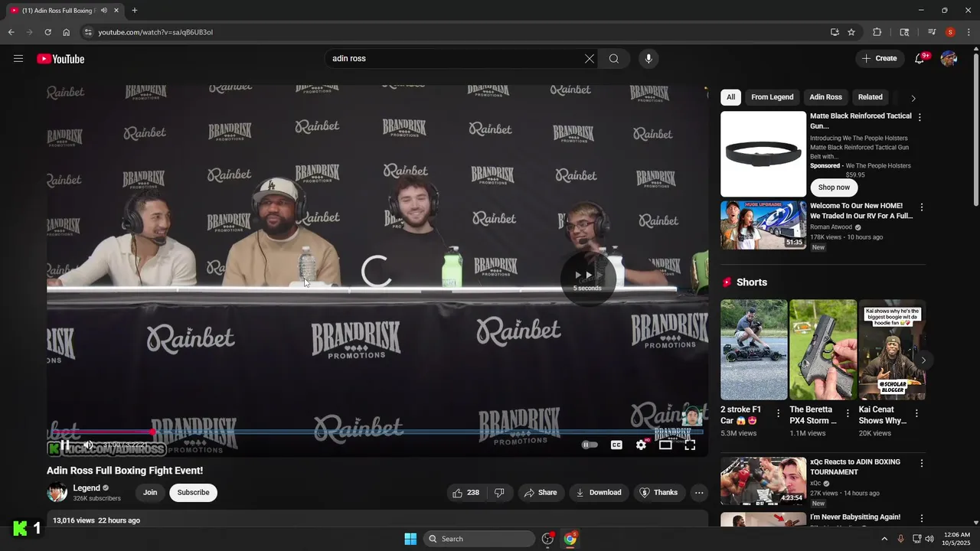Select the From Legend chip
The image size is (980, 551).
(x=772, y=97)
